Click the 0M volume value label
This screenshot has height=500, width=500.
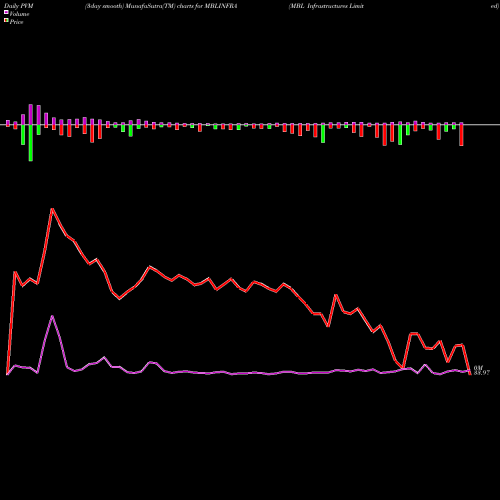[x=478, y=368]
